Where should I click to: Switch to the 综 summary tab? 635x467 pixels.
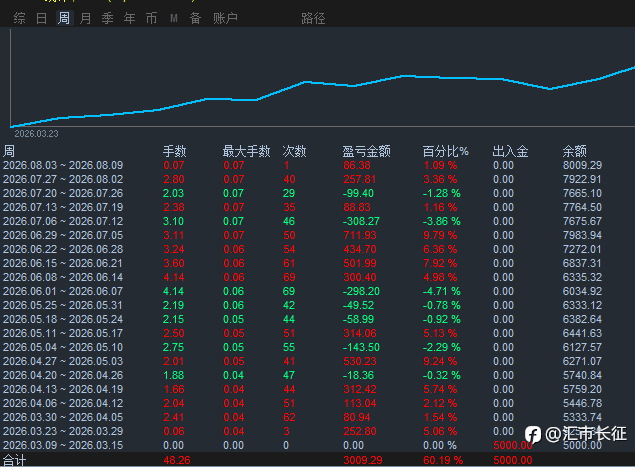pos(19,18)
